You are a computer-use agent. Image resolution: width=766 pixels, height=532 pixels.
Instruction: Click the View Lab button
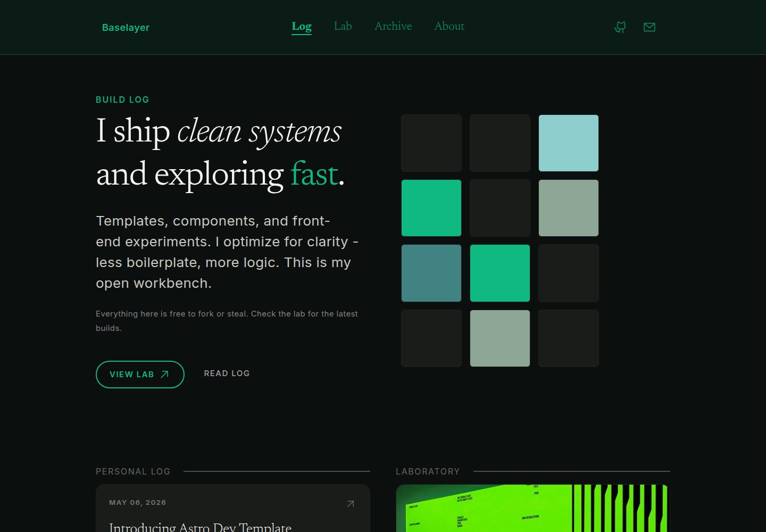click(140, 375)
